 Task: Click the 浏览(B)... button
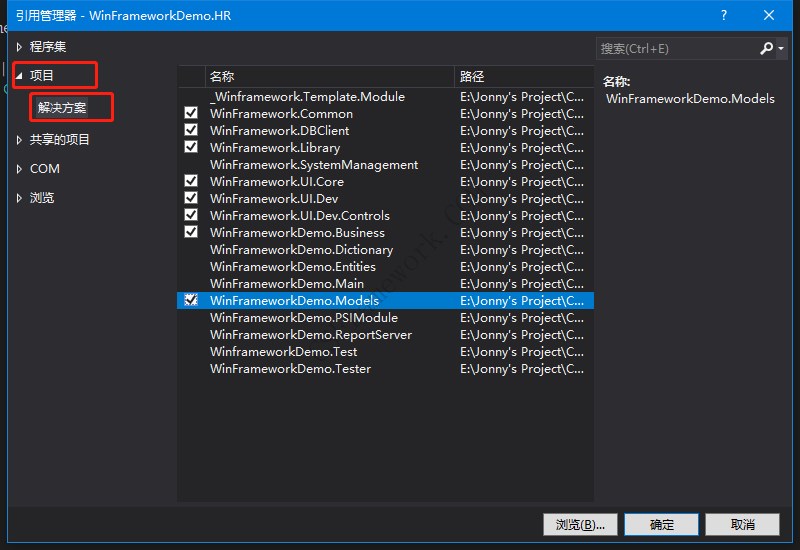[x=580, y=524]
